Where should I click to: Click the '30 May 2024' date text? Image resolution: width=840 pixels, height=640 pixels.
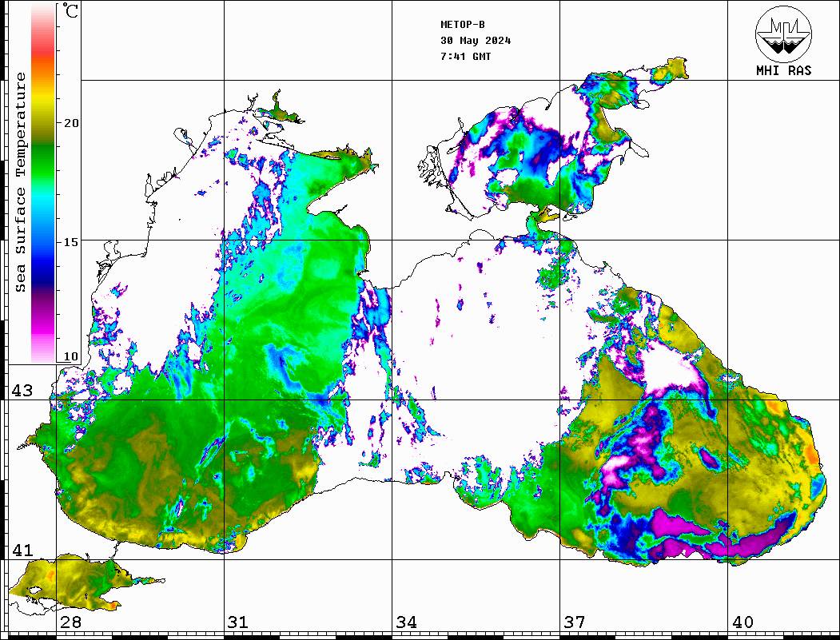tap(476, 41)
